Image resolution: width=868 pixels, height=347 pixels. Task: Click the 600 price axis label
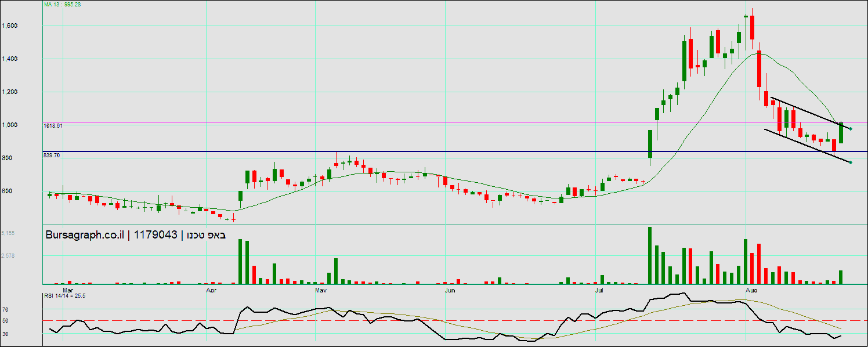tap(8, 191)
